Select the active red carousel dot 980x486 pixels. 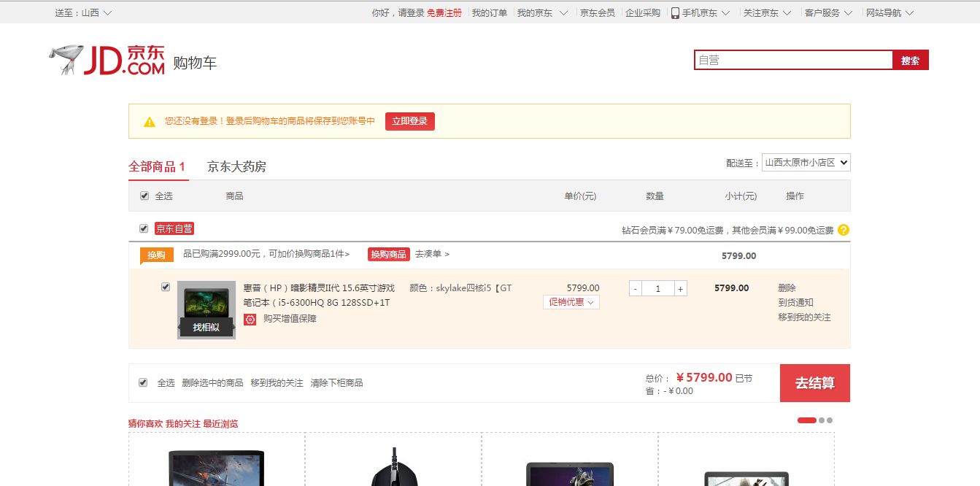(x=807, y=420)
